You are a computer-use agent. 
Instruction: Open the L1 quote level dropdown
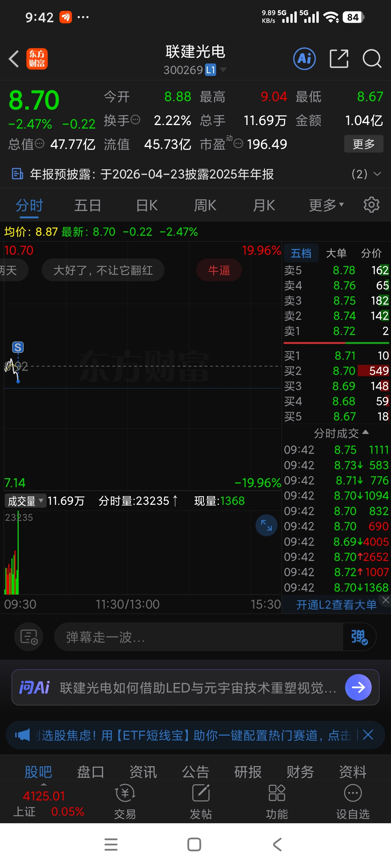pos(216,70)
